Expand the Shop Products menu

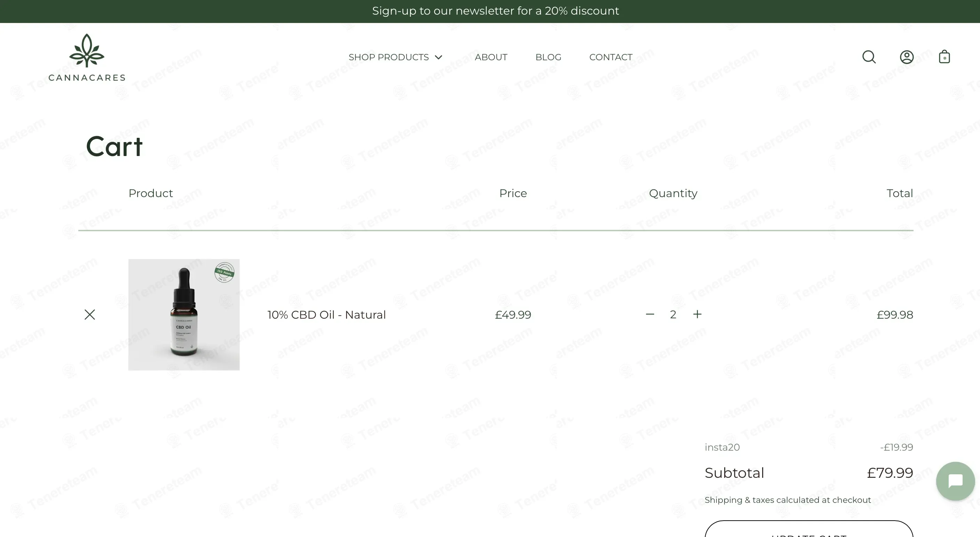[x=395, y=57]
